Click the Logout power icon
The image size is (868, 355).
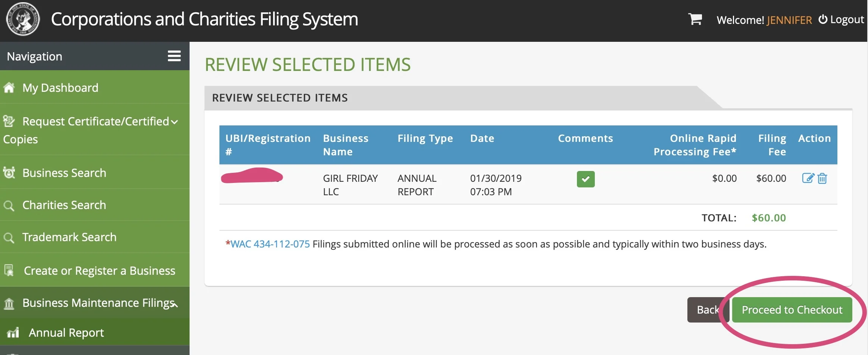coord(823,19)
